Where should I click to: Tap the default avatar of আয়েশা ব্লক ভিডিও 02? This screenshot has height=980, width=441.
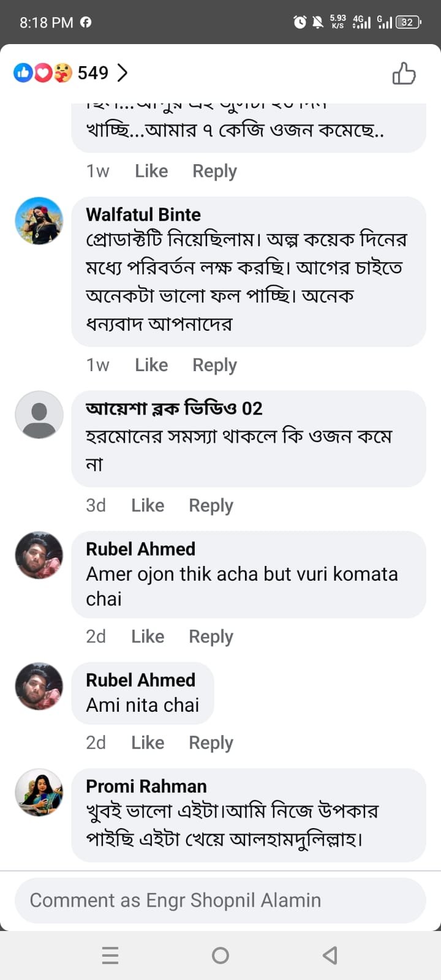click(x=39, y=415)
